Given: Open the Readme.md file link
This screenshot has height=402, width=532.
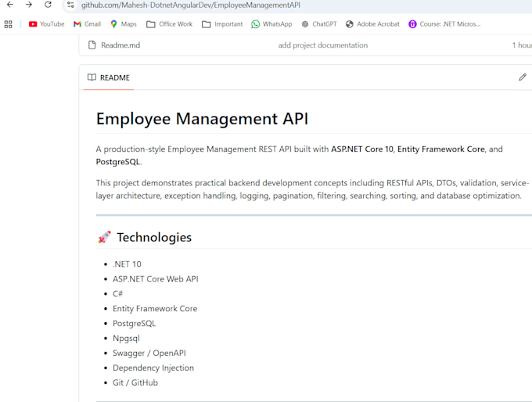Looking at the screenshot, I should click(x=120, y=45).
